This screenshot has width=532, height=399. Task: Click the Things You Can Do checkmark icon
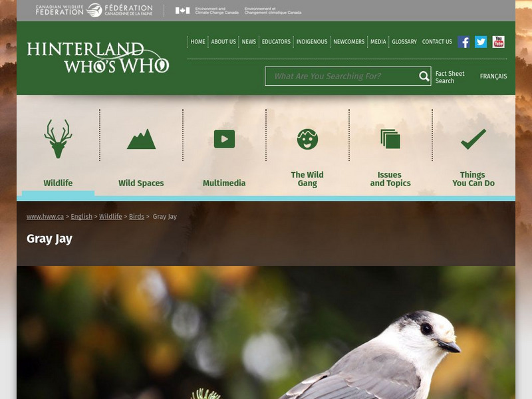pyautogui.click(x=473, y=139)
